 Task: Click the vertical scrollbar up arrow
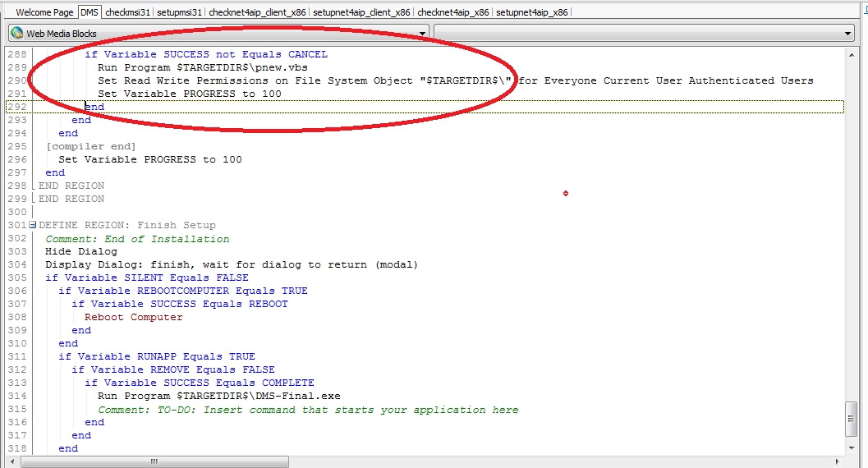tap(852, 55)
